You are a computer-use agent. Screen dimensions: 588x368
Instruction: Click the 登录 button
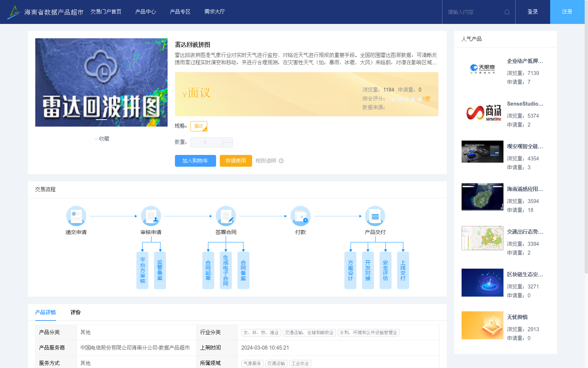(533, 12)
